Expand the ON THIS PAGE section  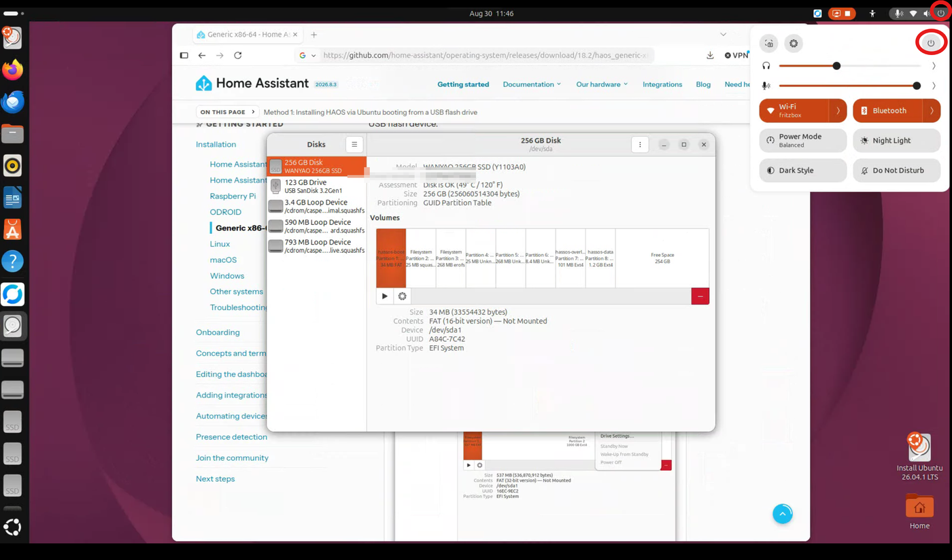tap(228, 112)
